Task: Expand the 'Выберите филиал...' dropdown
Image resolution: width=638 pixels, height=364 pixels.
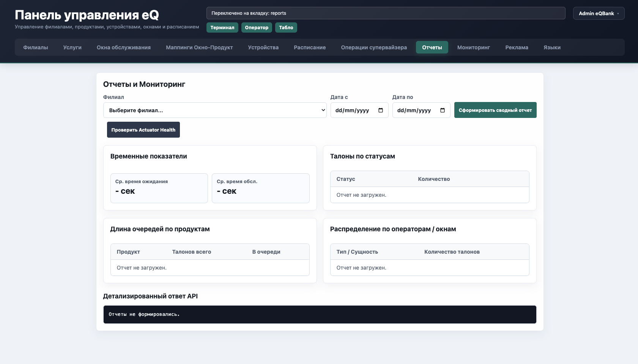Action: pos(215,110)
